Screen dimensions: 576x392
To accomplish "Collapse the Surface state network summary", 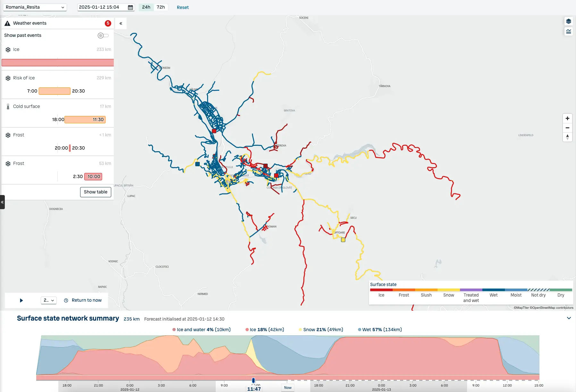I will coord(569,318).
